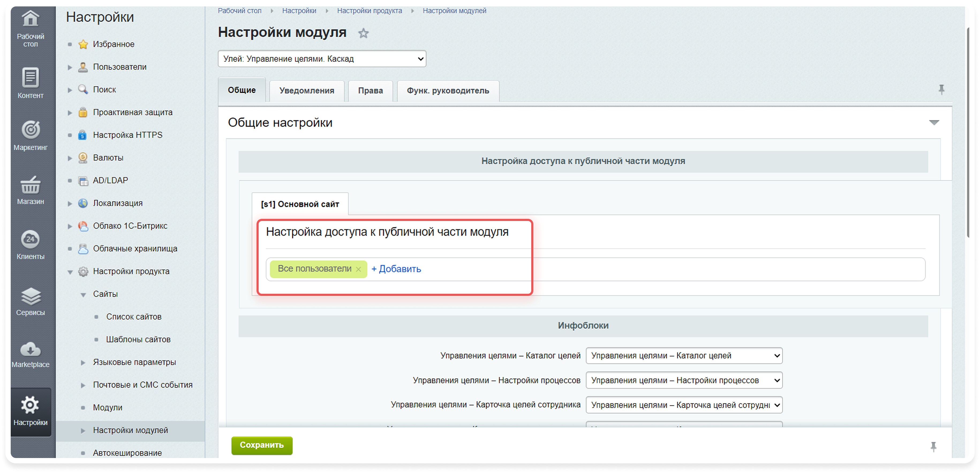
Task: Open the Контент section icon
Action: (30, 78)
